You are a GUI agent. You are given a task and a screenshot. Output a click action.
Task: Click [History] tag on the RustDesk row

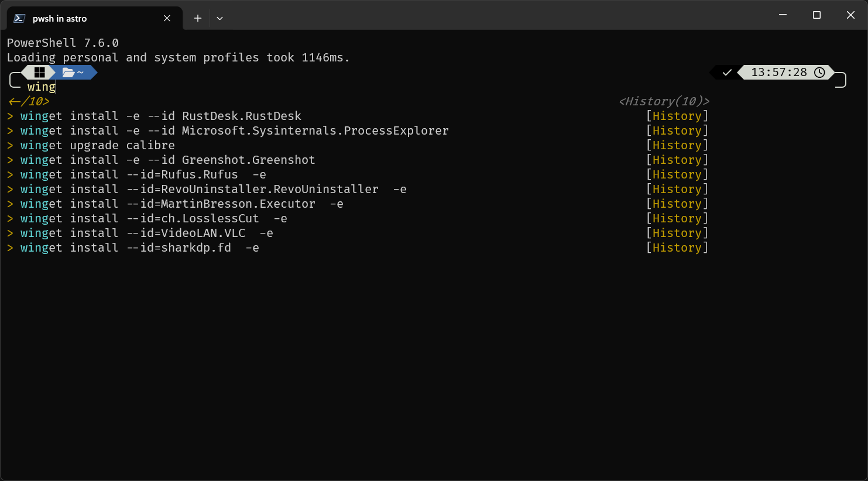(x=677, y=116)
